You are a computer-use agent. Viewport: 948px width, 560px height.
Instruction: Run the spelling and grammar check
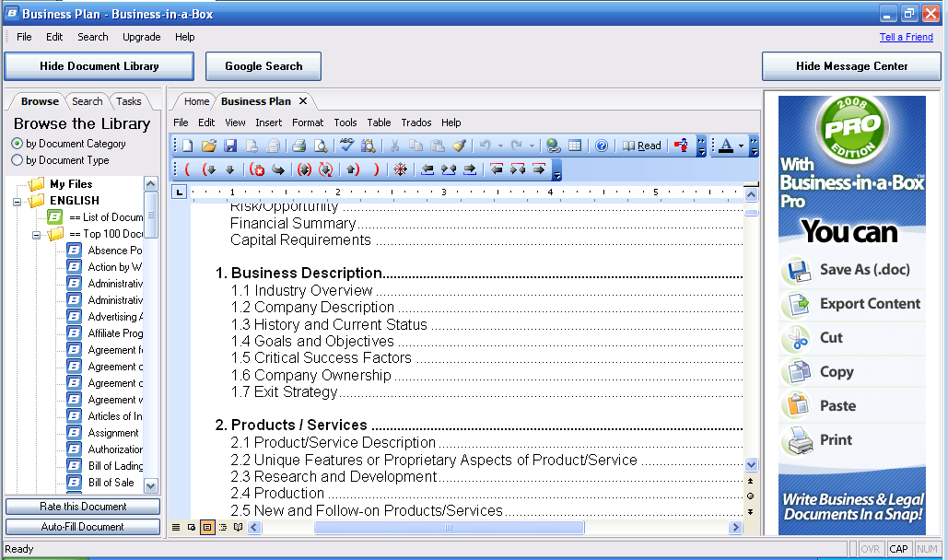[x=346, y=146]
